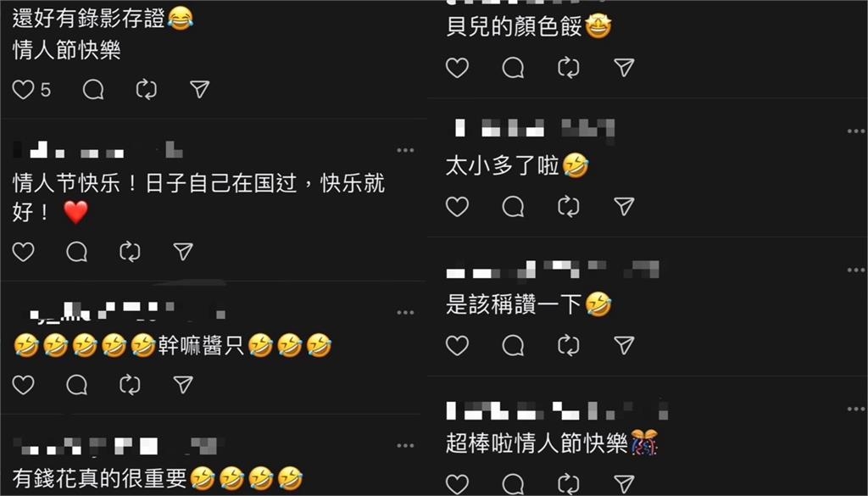The image size is (868, 496).
Task: Repost the 是該稱讚一下 comment
Action: click(x=569, y=345)
